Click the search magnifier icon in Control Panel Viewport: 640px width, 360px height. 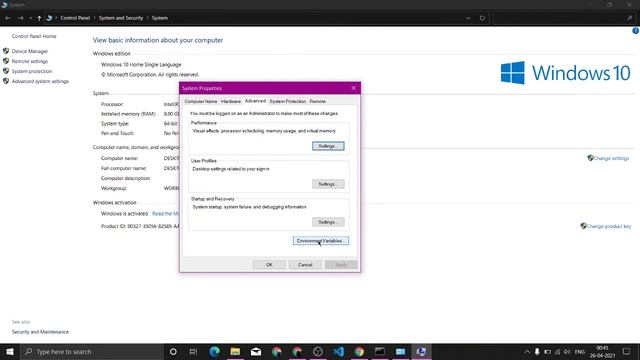629,18
